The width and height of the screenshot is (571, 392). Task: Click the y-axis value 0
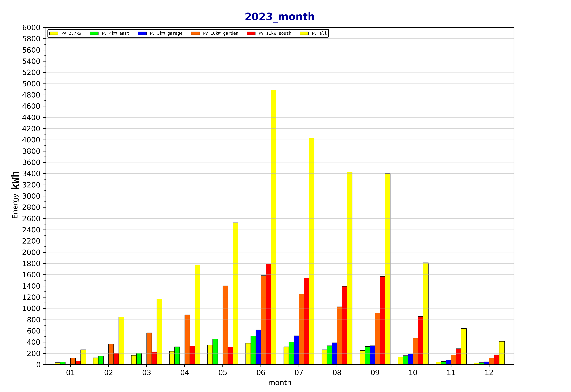coord(38,365)
